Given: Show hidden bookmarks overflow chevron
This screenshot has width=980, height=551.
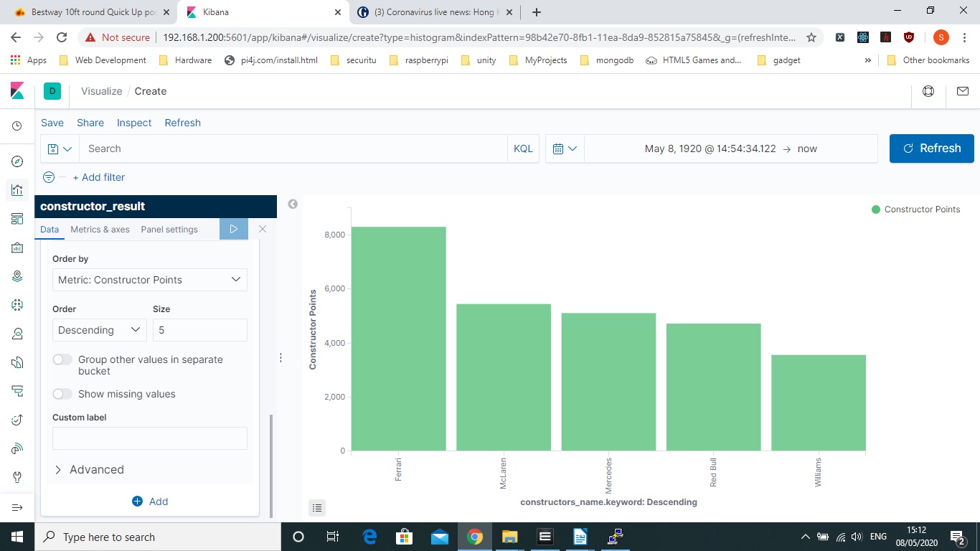Looking at the screenshot, I should pyautogui.click(x=868, y=60).
